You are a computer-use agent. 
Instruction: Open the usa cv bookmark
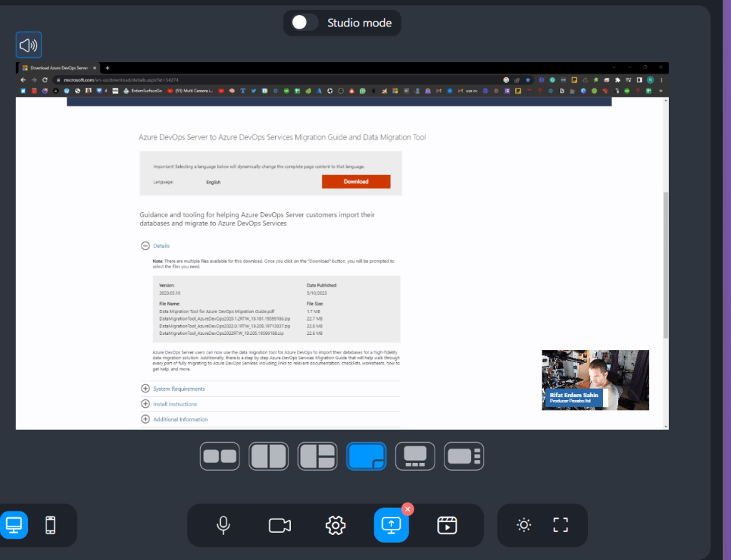(x=467, y=91)
